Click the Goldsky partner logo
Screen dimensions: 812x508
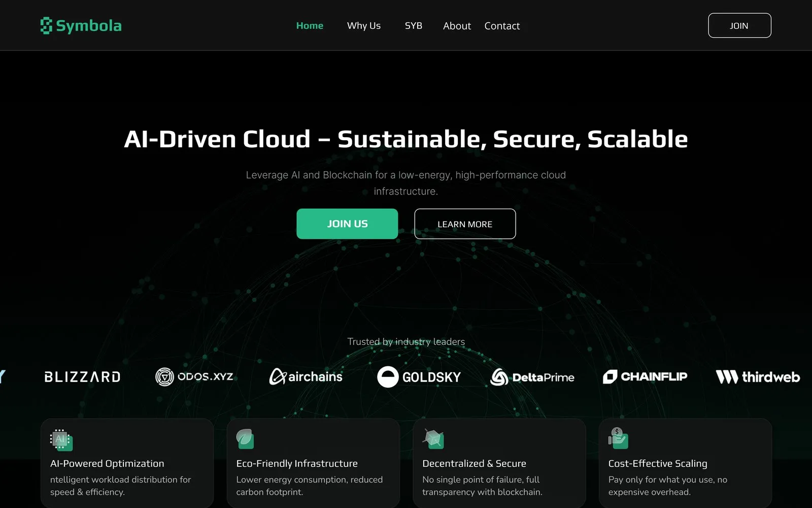click(419, 377)
